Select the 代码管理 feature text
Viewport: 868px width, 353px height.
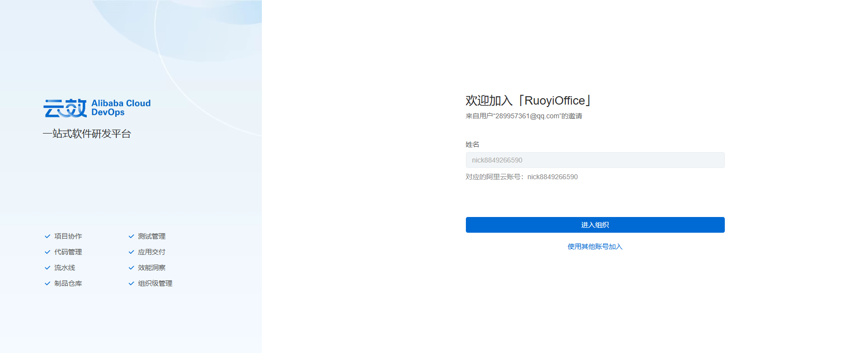68,252
